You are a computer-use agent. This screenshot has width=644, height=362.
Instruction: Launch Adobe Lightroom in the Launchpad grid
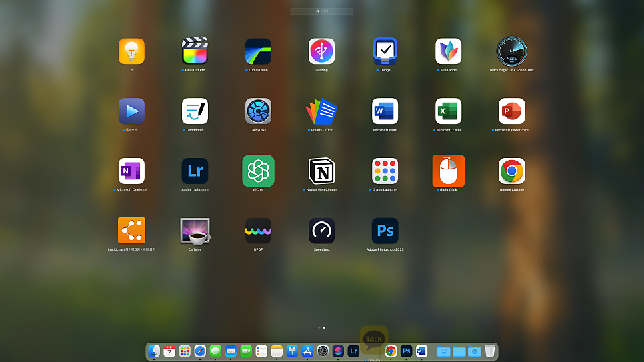pyautogui.click(x=195, y=171)
